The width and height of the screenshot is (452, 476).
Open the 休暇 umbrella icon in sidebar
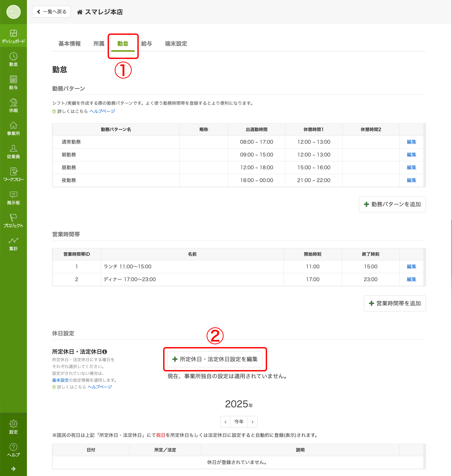point(13,102)
